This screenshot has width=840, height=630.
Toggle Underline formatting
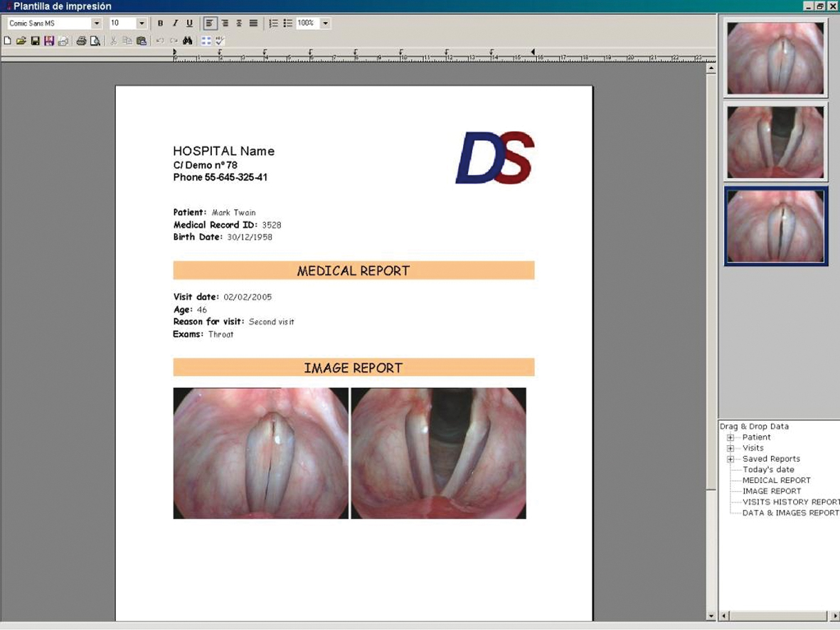(189, 23)
